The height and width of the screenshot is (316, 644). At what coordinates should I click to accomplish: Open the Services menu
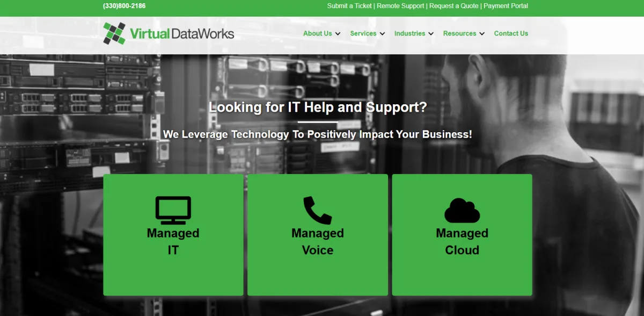(363, 33)
